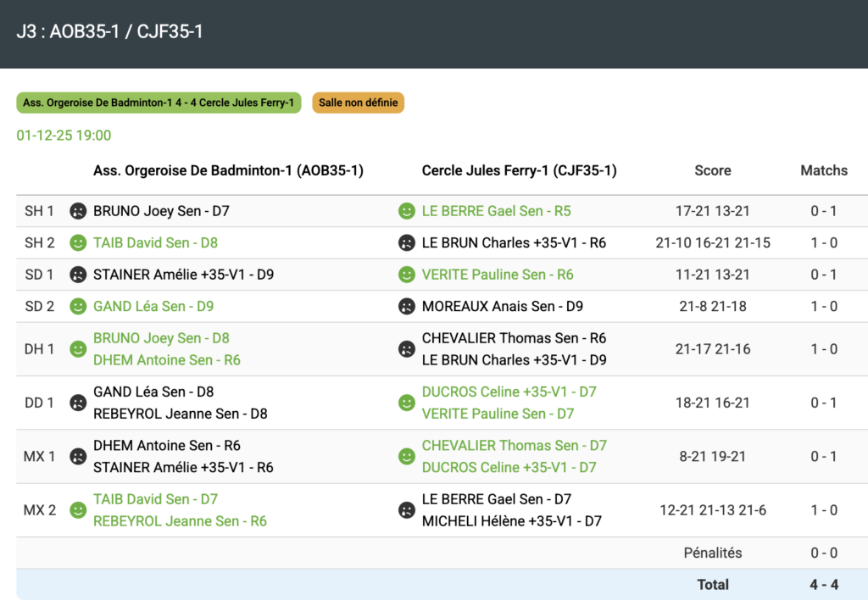868x606 pixels.
Task: Open player GAND Léa Sen - D9
Action: tap(153, 307)
